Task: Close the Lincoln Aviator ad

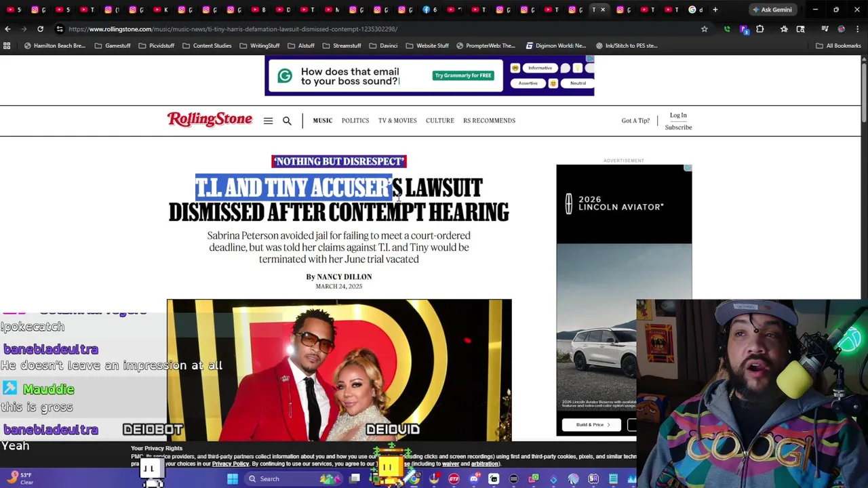Action: 688,167
